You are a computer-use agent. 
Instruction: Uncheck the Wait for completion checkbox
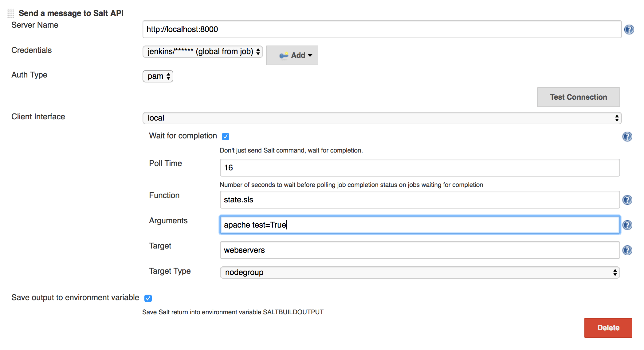[x=226, y=136]
